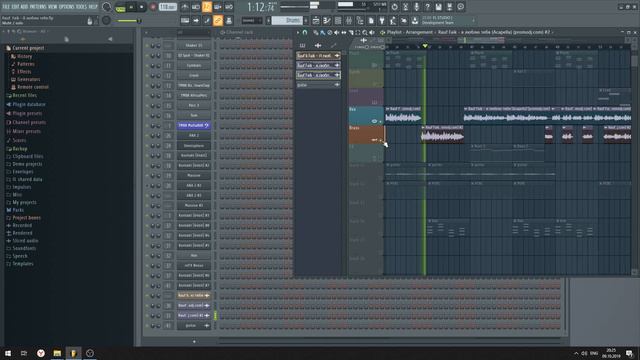
Task: Toggle the Browser view icon
Action: pyautogui.click(x=360, y=20)
